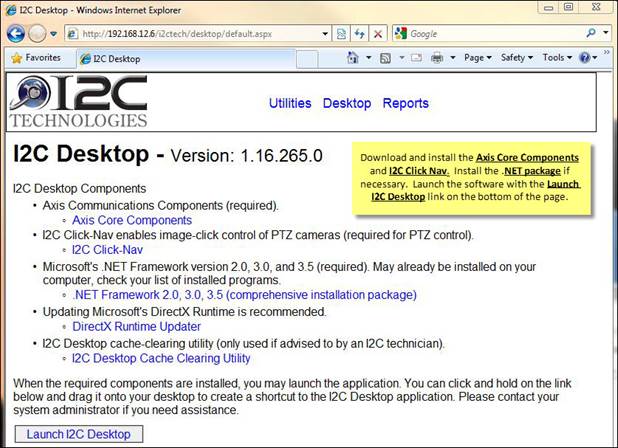This screenshot has height=448, width=618.
Task: Open the recent pages dropdown arrow
Action: (x=54, y=34)
